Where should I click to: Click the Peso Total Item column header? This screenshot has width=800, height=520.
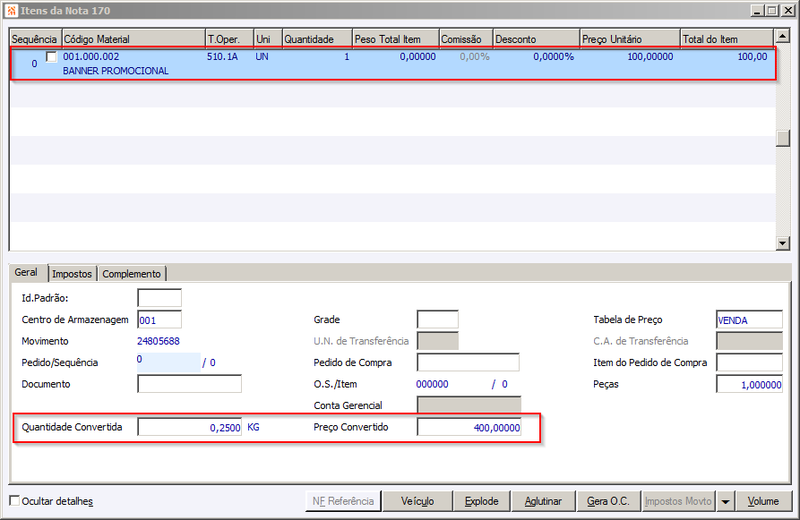coord(395,39)
